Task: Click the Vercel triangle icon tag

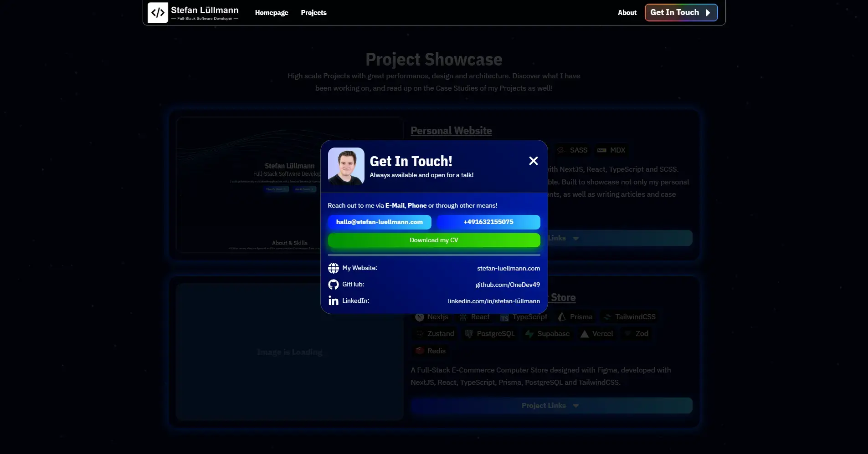Action: (585, 333)
